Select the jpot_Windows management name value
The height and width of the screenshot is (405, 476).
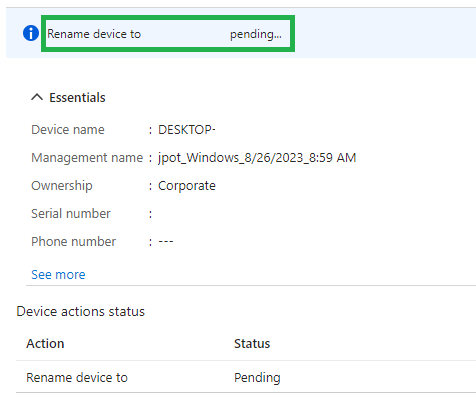(257, 158)
